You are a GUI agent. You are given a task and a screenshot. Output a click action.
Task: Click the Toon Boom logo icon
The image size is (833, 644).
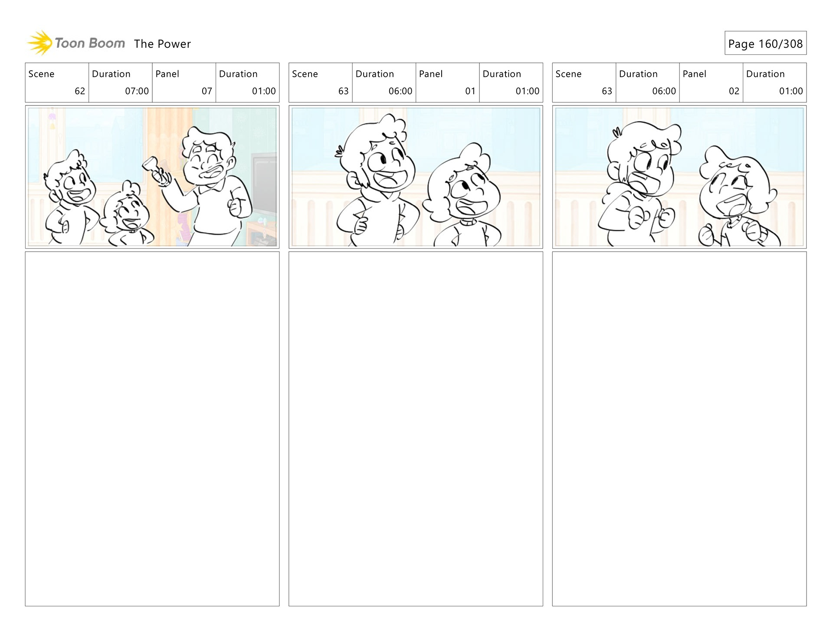point(39,43)
